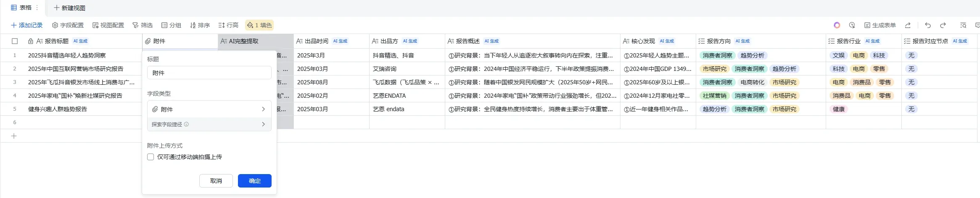Select row number 6
980x198 pixels.
(x=15, y=122)
